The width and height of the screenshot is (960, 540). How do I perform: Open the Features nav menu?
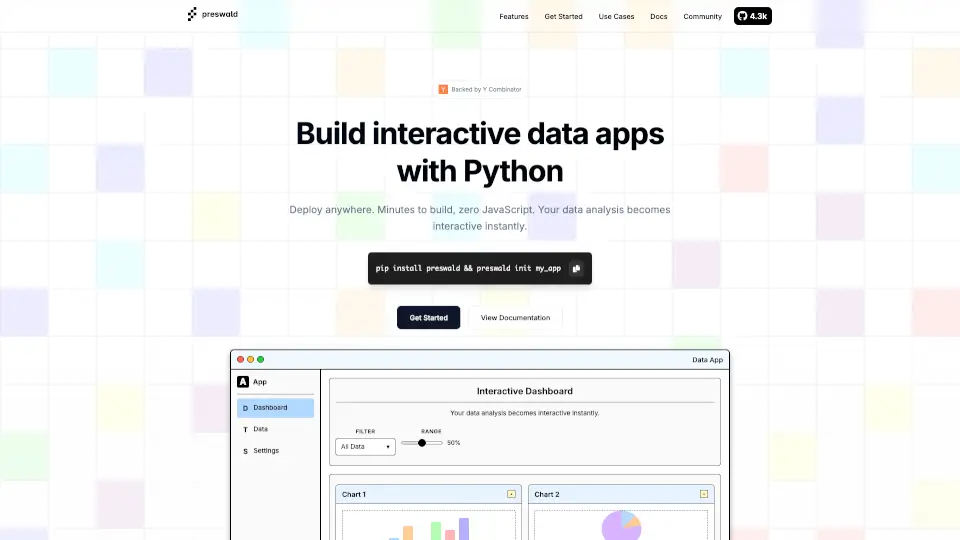point(514,17)
